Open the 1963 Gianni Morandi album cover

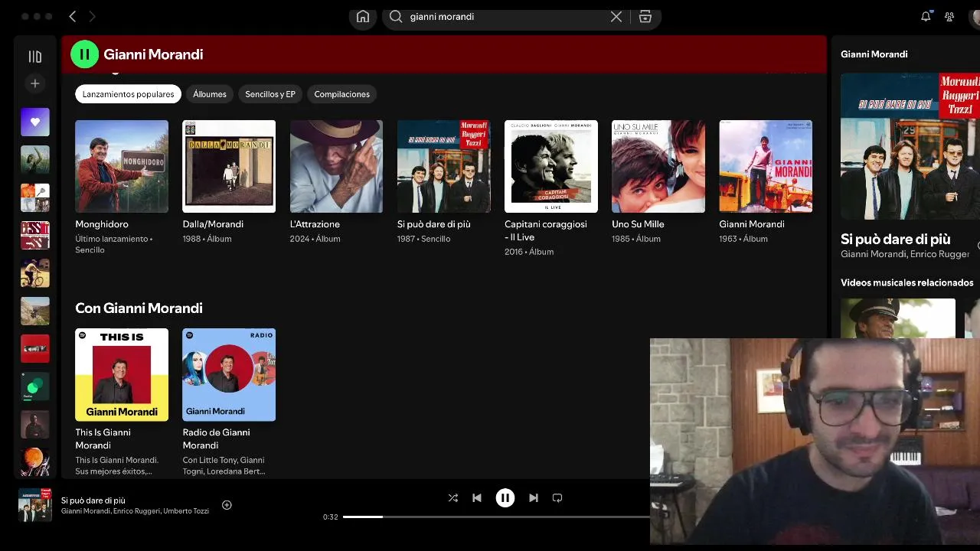[x=766, y=166]
